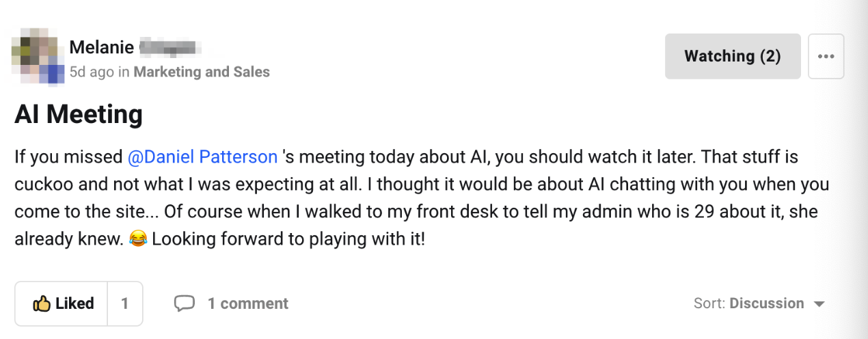This screenshot has width=868, height=339.
Task: Click the laughing emoji in the post
Action: coord(137,240)
